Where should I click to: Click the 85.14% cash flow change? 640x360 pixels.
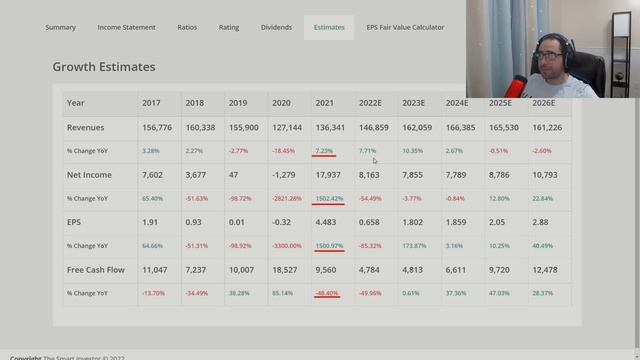pos(282,293)
